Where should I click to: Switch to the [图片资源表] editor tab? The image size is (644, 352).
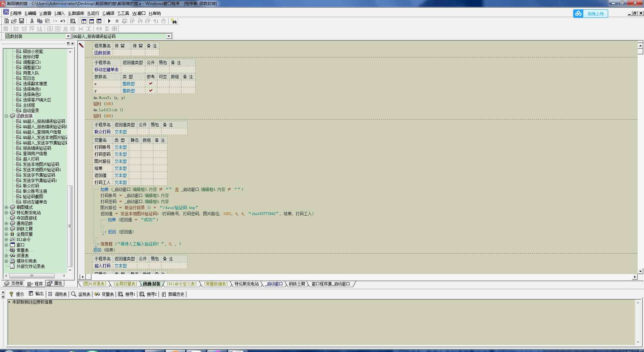pos(95,284)
